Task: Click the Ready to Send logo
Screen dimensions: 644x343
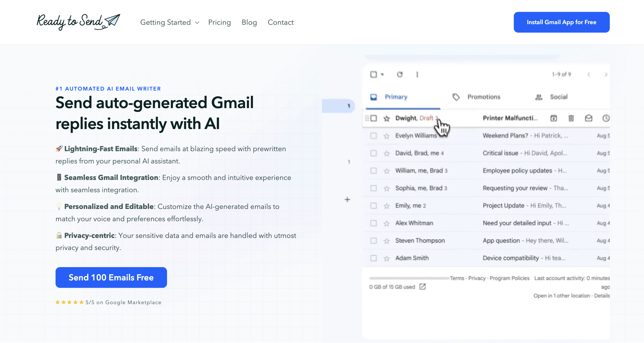Action: (x=78, y=22)
